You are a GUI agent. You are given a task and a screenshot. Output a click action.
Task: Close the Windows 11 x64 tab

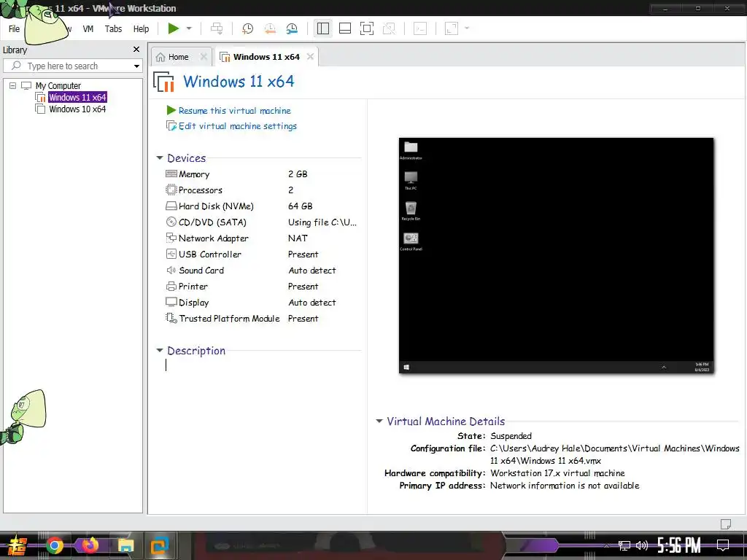311,57
